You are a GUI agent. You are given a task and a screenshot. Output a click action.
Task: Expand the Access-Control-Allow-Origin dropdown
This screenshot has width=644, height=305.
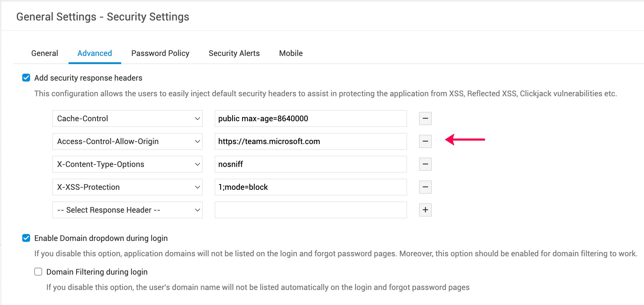pos(127,141)
